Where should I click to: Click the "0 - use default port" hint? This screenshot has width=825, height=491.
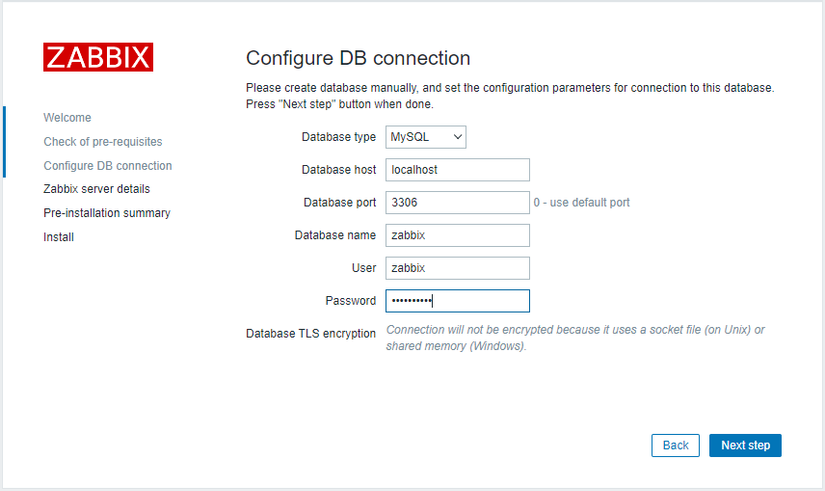[581, 203]
